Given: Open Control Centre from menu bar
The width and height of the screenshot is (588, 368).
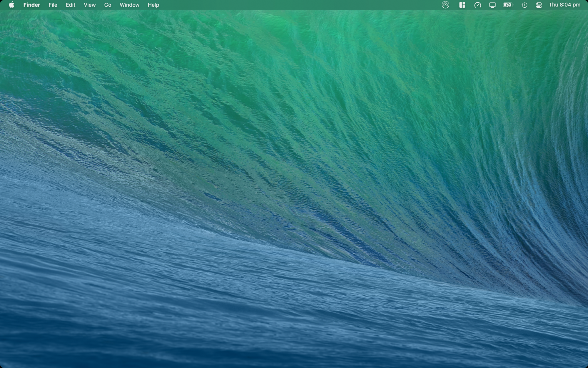Looking at the screenshot, I should tap(539, 5).
